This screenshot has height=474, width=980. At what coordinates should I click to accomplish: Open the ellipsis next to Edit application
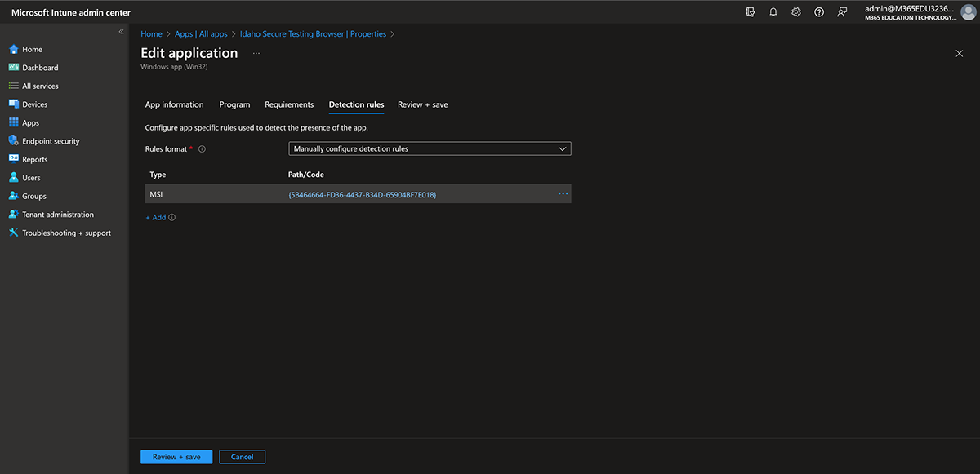pos(256,53)
